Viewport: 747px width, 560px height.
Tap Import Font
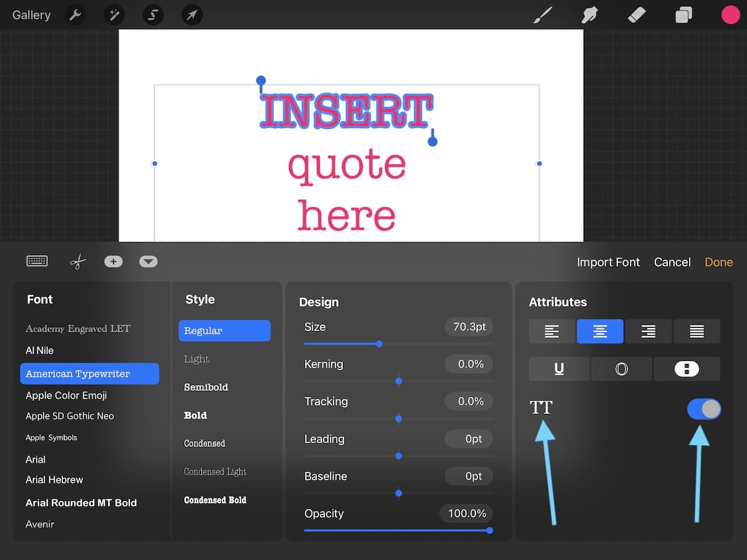point(608,262)
